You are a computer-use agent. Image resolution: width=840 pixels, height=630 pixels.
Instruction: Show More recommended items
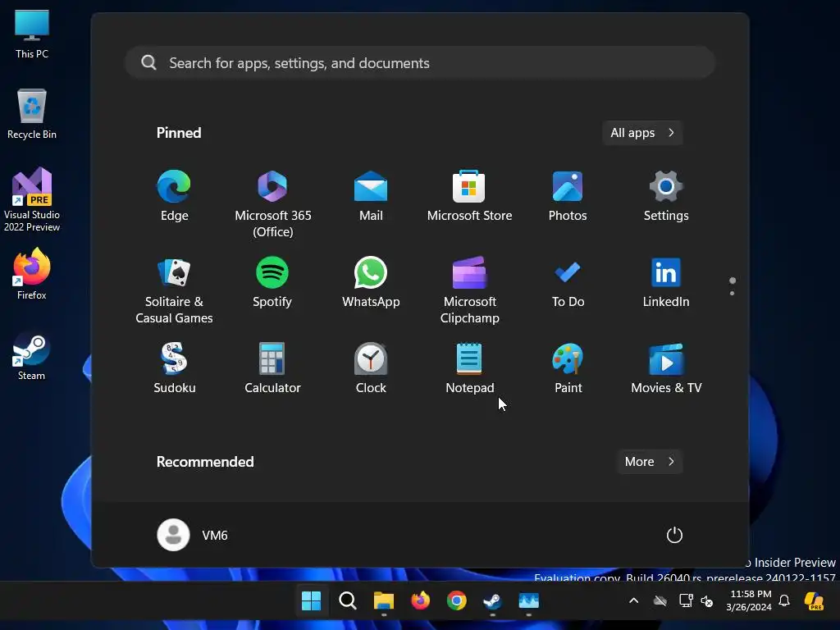click(x=650, y=462)
